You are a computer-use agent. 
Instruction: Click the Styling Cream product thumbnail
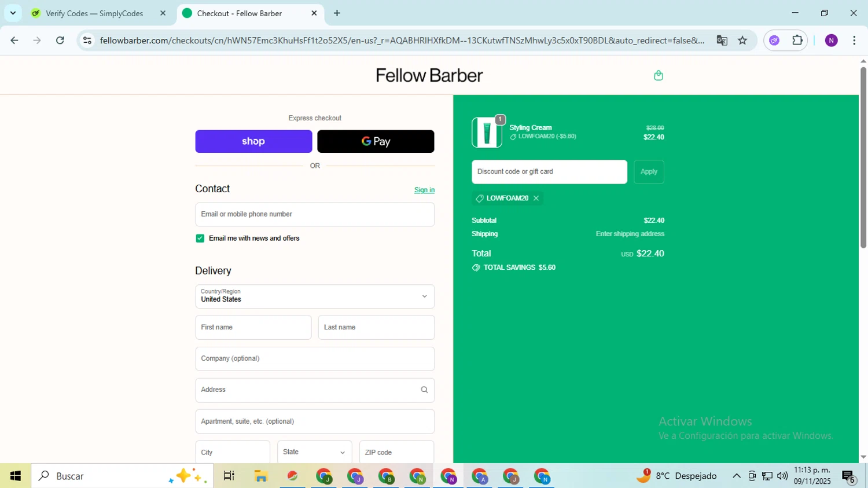tap(487, 133)
